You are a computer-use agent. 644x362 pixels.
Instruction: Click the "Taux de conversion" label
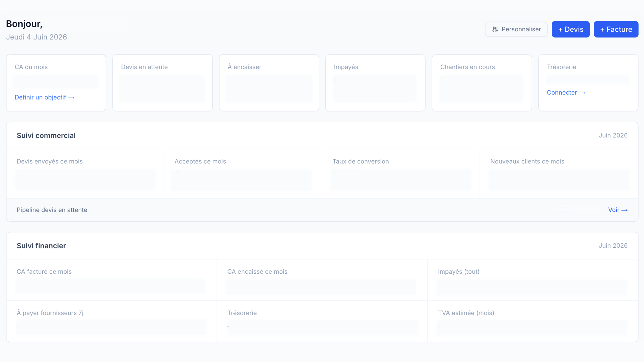pos(360,161)
